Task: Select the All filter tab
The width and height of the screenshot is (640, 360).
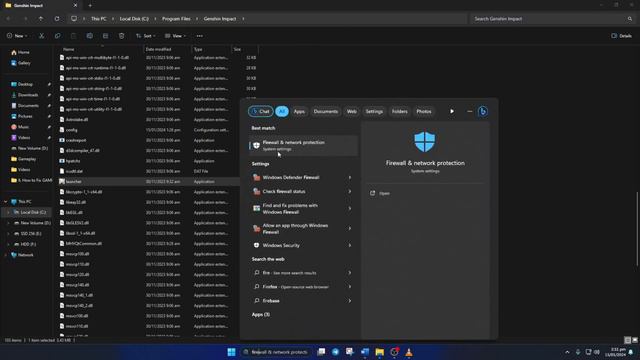Action: tap(282, 111)
